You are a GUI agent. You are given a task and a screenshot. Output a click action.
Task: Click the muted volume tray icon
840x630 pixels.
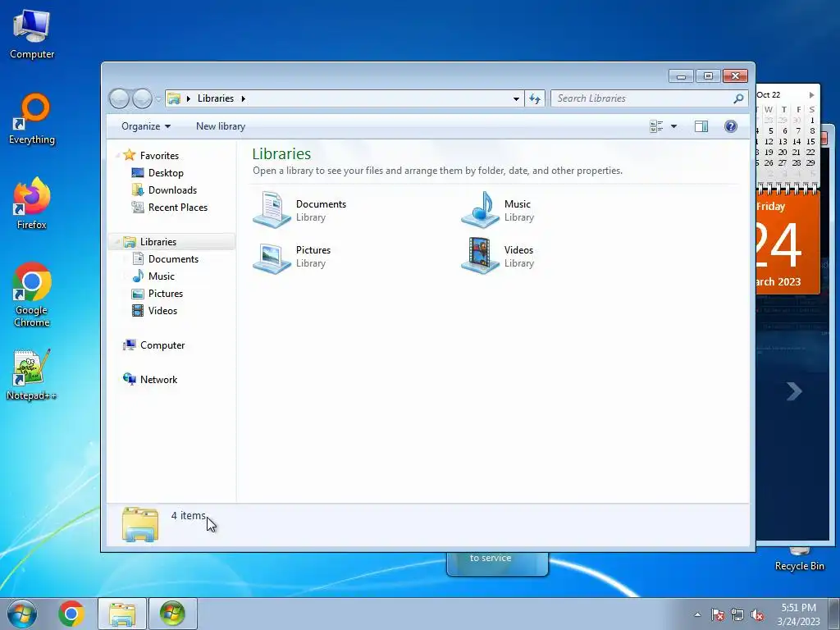(x=757, y=614)
